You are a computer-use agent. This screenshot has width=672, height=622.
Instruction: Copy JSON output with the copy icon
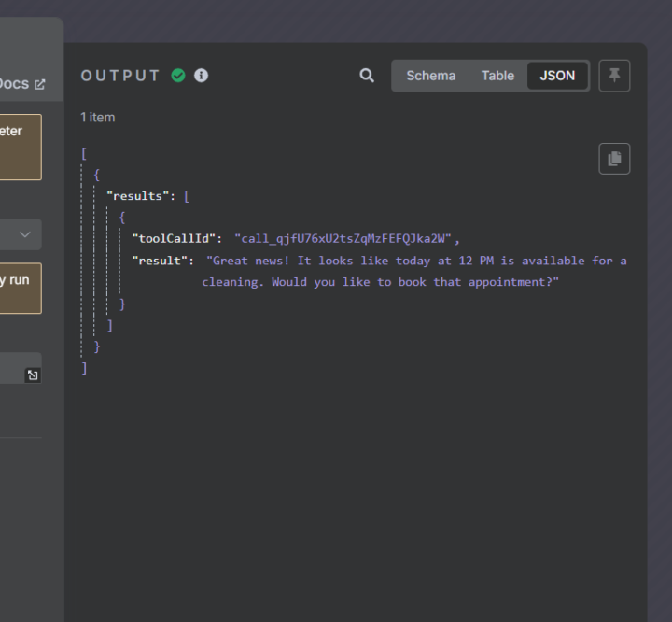click(x=614, y=159)
